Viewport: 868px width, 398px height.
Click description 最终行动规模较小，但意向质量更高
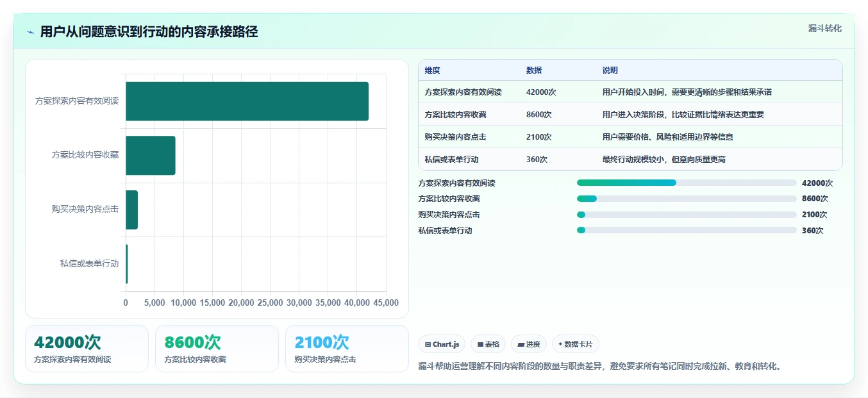pos(664,160)
